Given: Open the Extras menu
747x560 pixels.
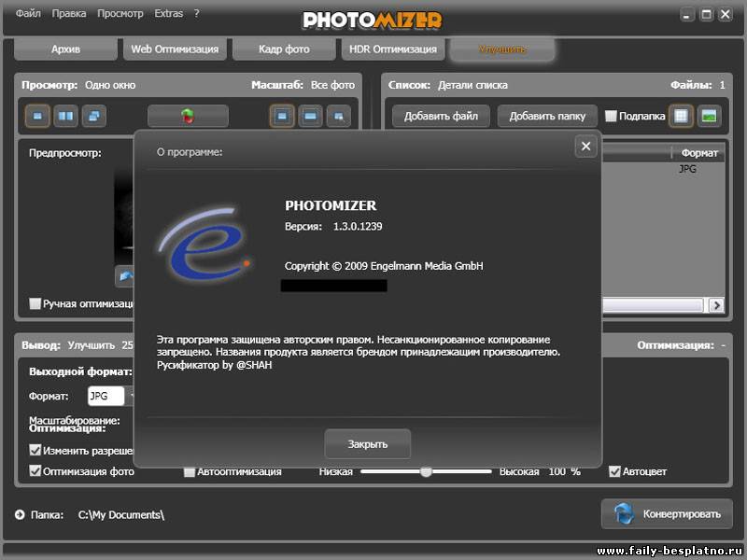Looking at the screenshot, I should (x=169, y=13).
